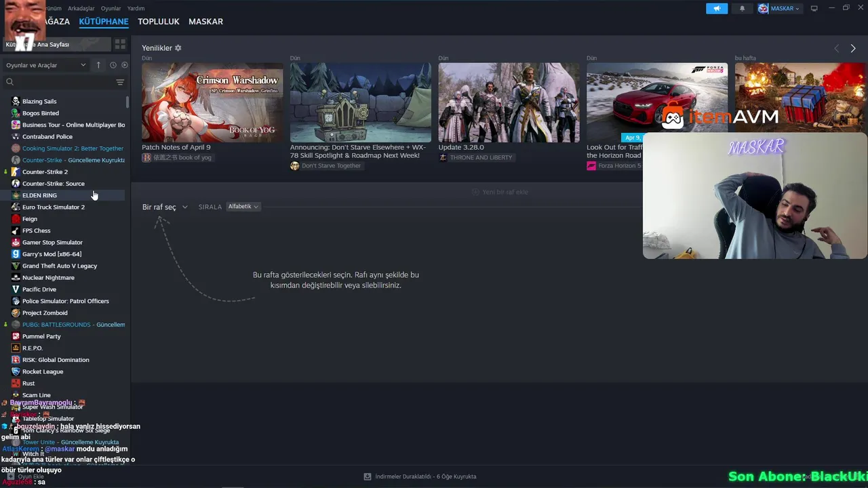This screenshot has height=488, width=868.
Task: Open the Bir raf seç shelf dropdown
Action: point(165,207)
